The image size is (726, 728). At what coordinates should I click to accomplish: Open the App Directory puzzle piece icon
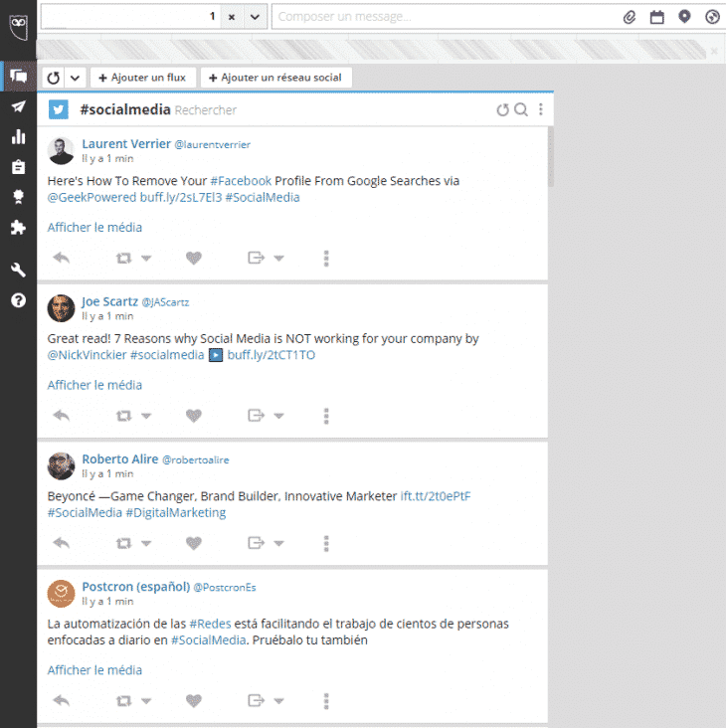click(x=18, y=228)
